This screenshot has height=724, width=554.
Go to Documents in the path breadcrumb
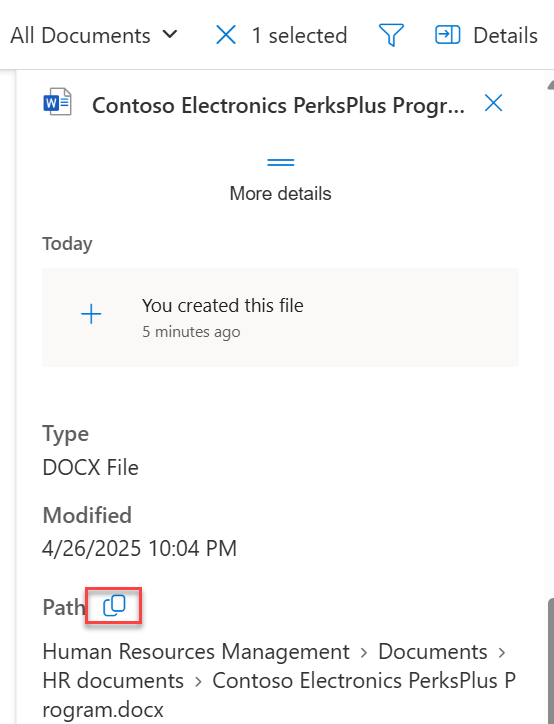(433, 652)
